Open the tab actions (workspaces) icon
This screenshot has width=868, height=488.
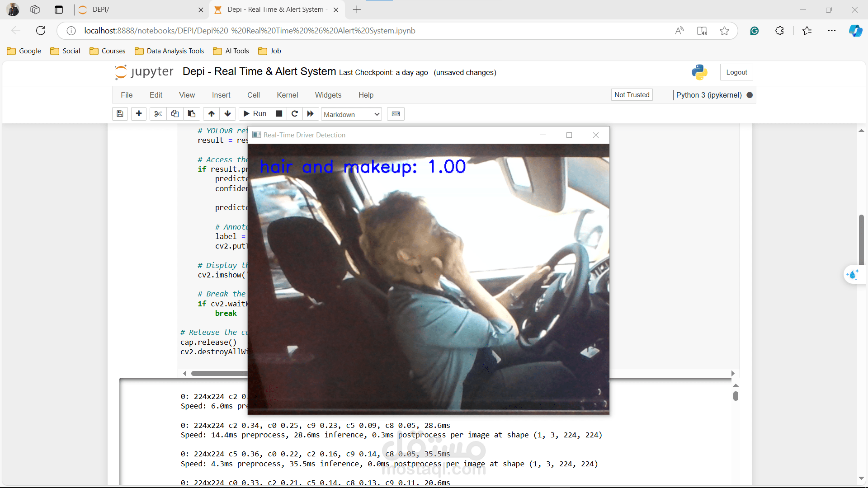point(35,9)
